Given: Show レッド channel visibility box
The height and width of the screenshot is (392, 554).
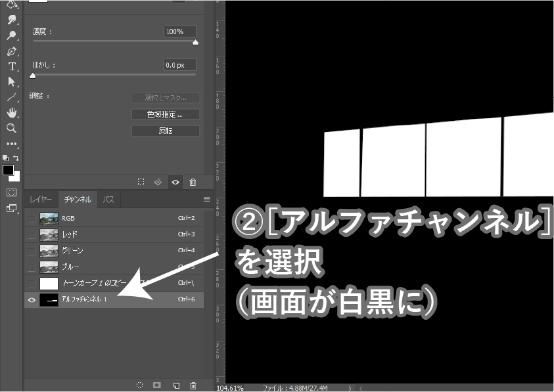Looking at the screenshot, I should click(32, 234).
